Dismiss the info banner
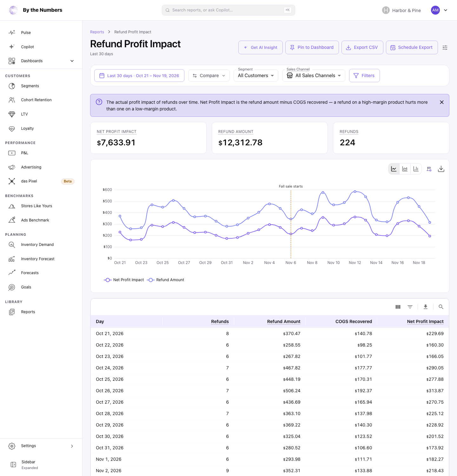The width and height of the screenshot is (457, 476). [442, 102]
